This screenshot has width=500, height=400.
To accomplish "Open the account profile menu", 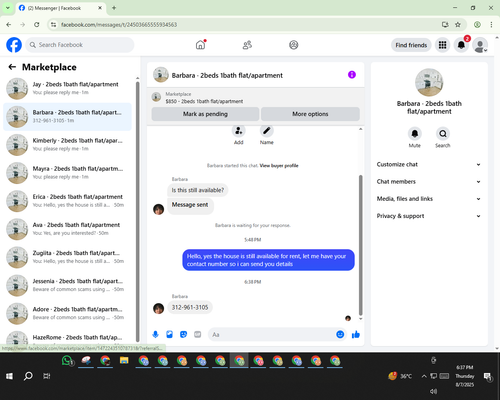I will (x=480, y=45).
